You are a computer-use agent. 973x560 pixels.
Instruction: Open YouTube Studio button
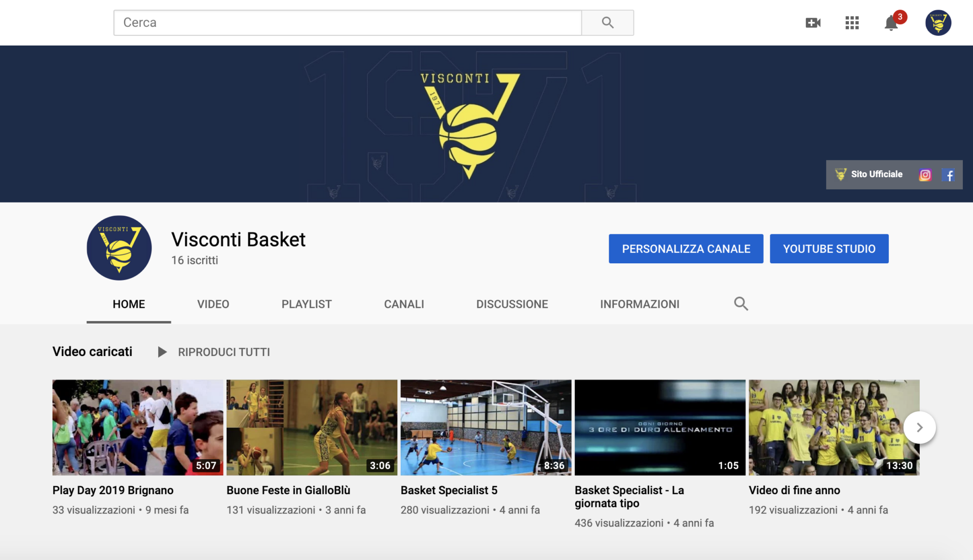[x=829, y=249]
